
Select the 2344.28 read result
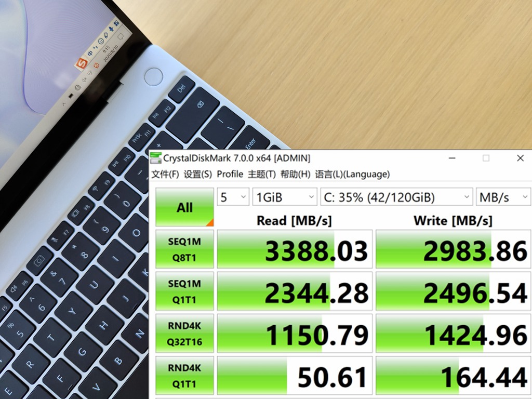pos(295,291)
